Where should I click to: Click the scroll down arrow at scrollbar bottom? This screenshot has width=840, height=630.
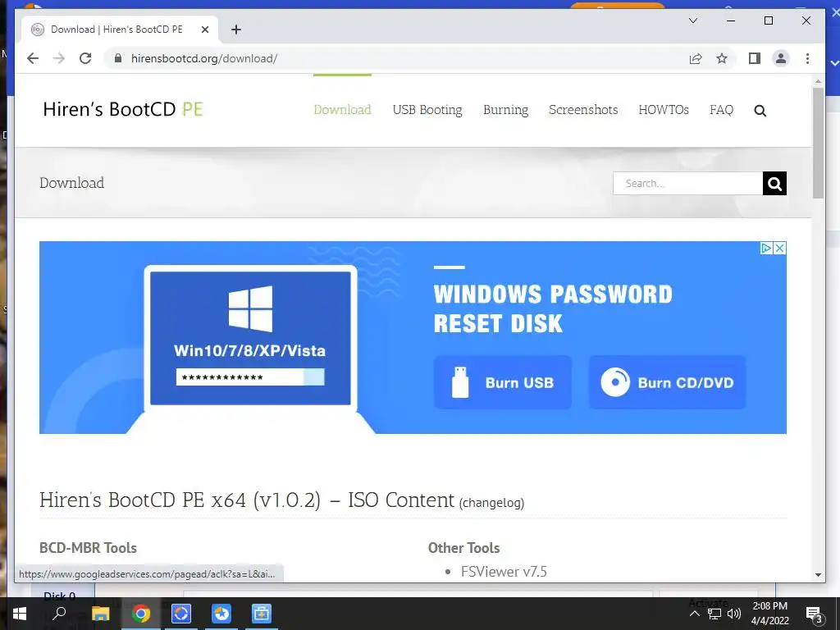[x=818, y=575]
